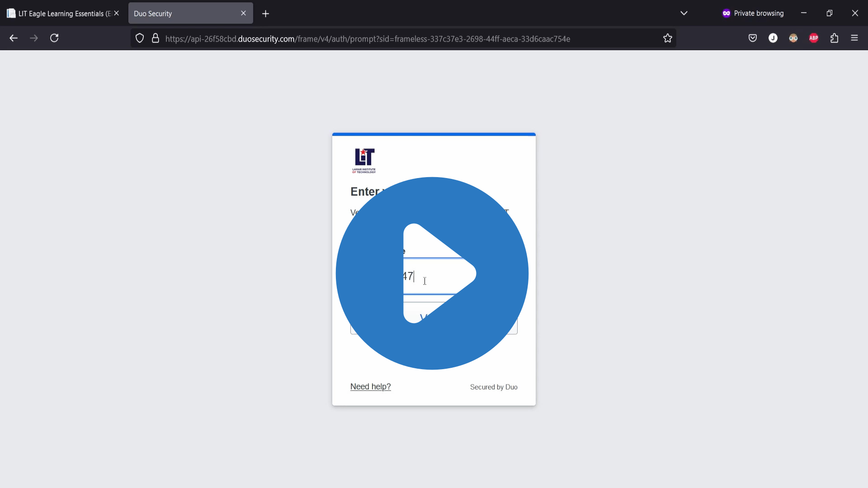The image size is (868, 488).
Task: Click the round J extension icon
Action: coord(773,38)
